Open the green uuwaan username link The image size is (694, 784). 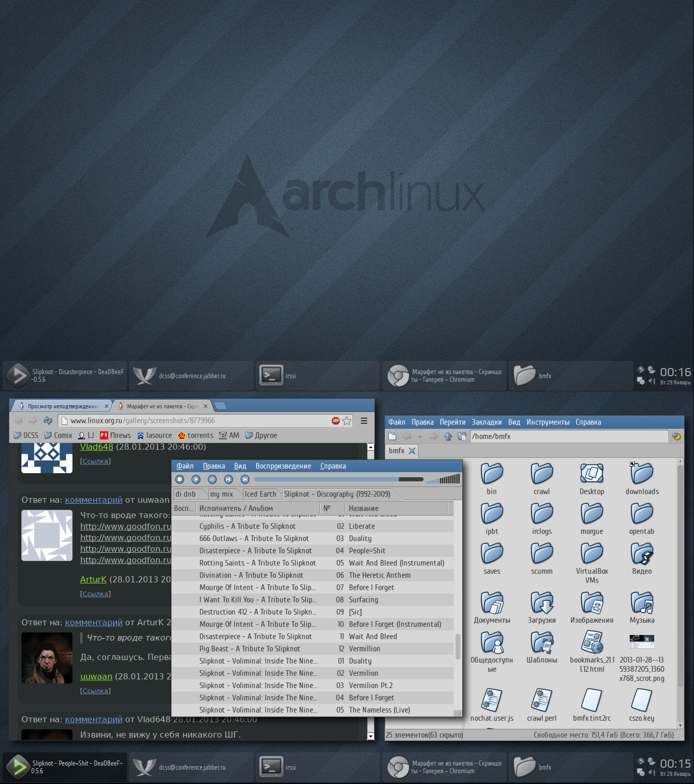click(x=96, y=676)
